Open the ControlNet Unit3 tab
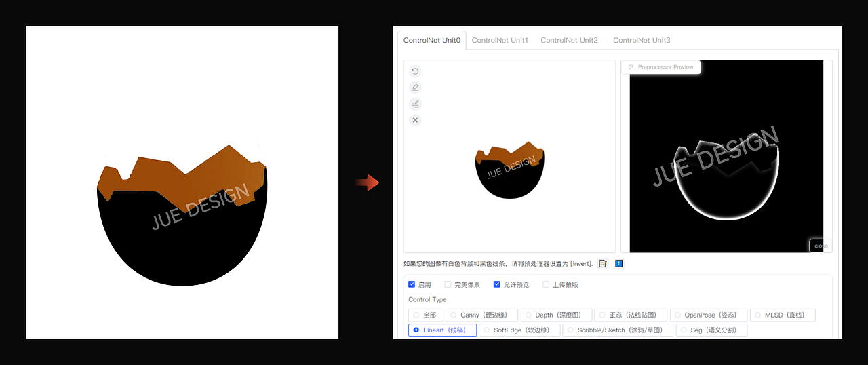The height and width of the screenshot is (365, 868). click(642, 40)
